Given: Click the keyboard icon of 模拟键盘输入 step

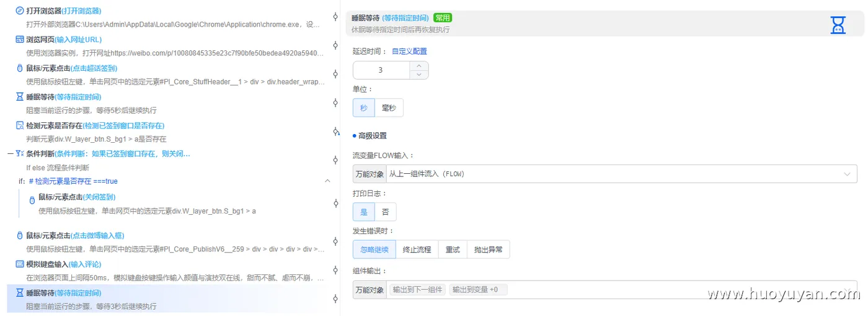Looking at the screenshot, I should pyautogui.click(x=20, y=264).
